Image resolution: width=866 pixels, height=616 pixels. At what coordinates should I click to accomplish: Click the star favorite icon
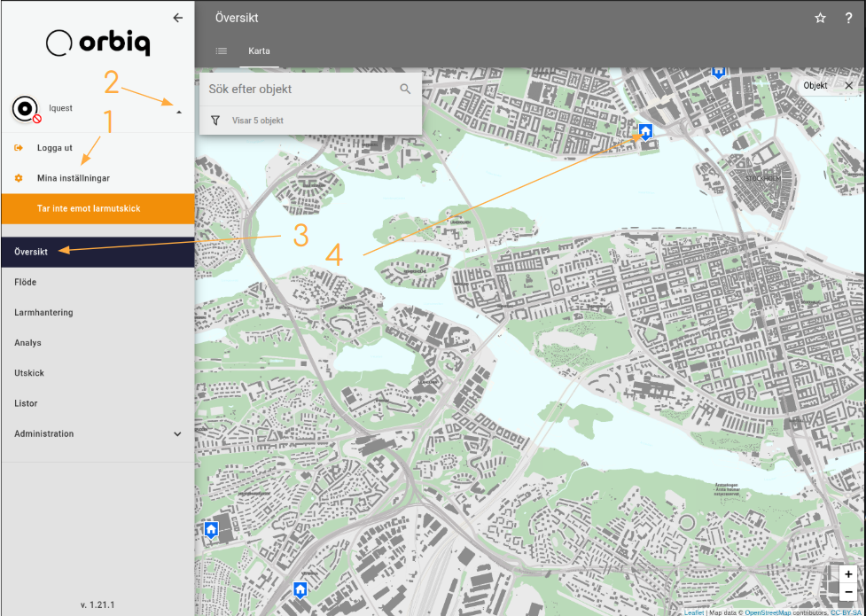(x=820, y=18)
